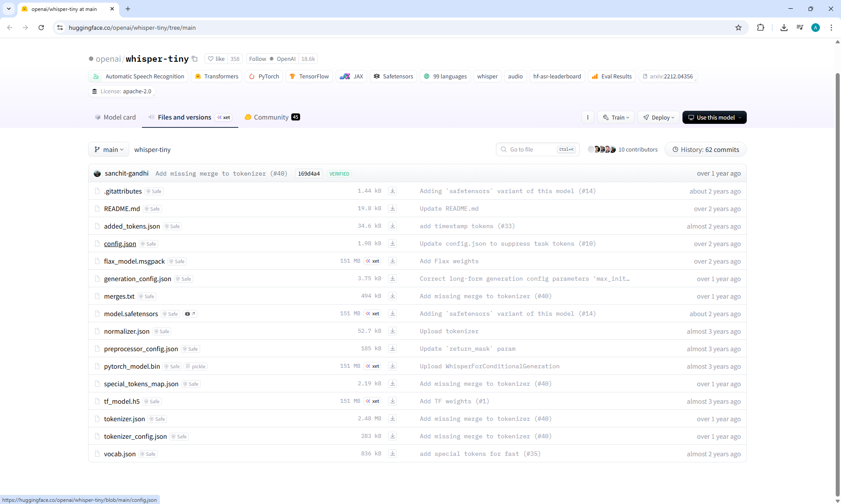The height and width of the screenshot is (504, 841).
Task: Expand the Deploy dropdown menu
Action: tap(659, 117)
